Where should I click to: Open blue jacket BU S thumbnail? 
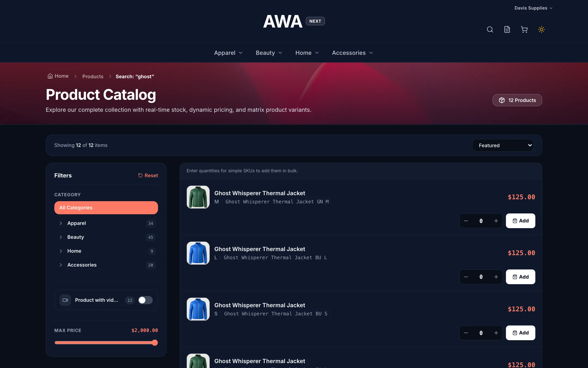[x=198, y=309]
